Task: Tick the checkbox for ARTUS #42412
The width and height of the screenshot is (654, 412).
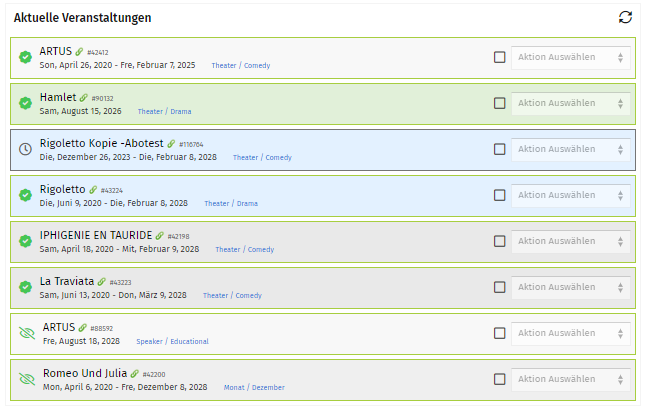Action: [x=500, y=57]
